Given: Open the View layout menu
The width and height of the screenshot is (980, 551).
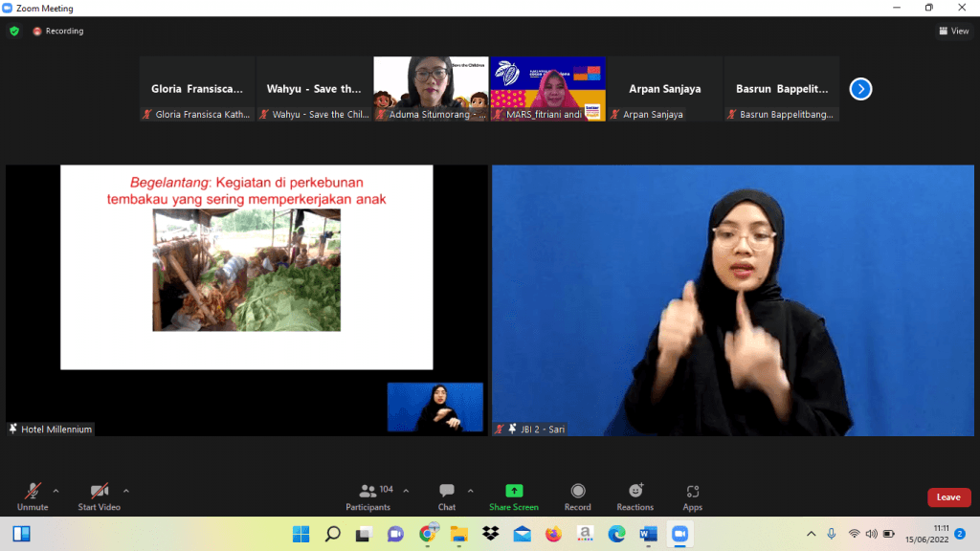Looking at the screenshot, I should point(954,31).
